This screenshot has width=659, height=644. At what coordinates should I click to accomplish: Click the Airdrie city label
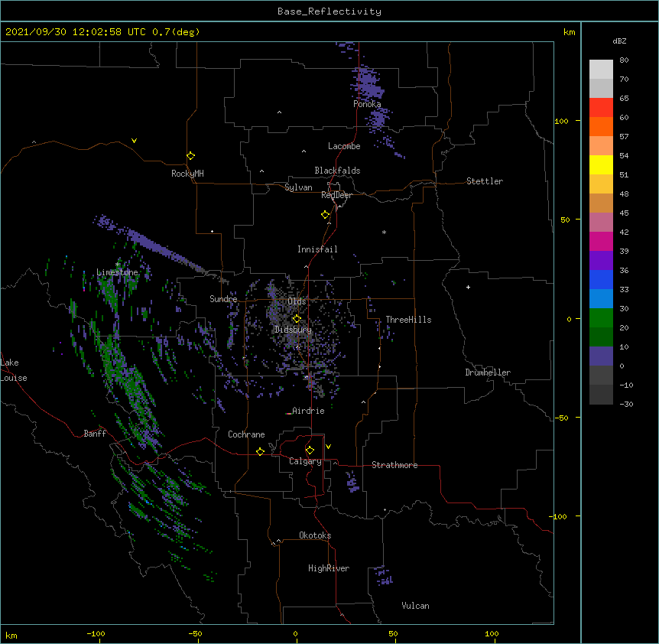pos(308,411)
